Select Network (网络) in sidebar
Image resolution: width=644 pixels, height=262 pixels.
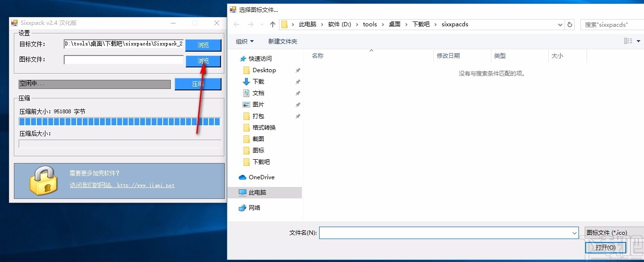pyautogui.click(x=255, y=207)
